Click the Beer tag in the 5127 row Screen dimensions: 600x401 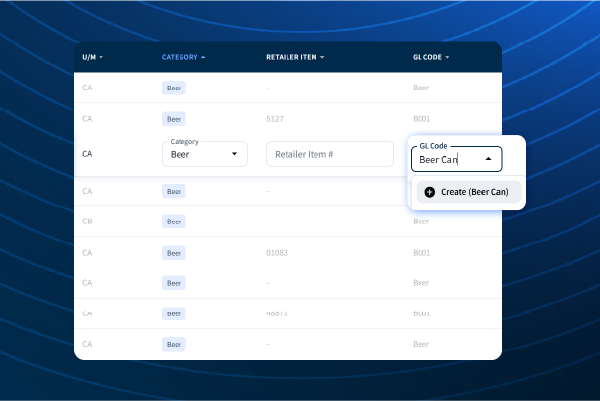(x=174, y=119)
